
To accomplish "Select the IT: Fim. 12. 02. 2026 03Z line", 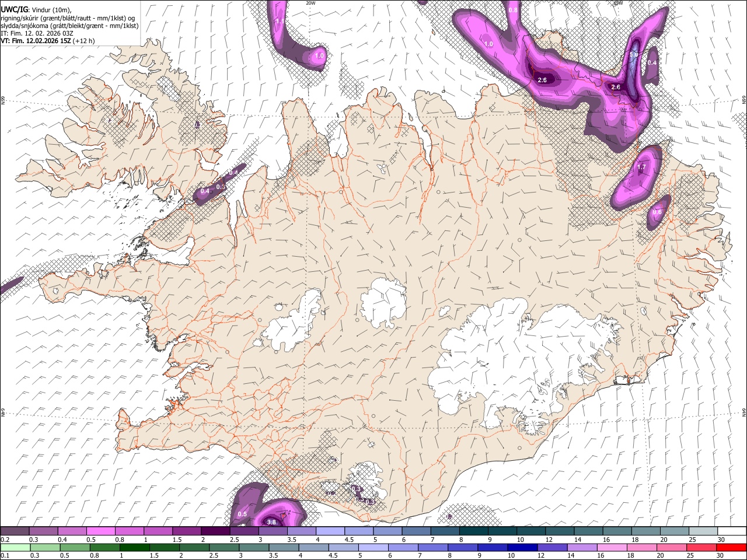I will pyautogui.click(x=37, y=33).
